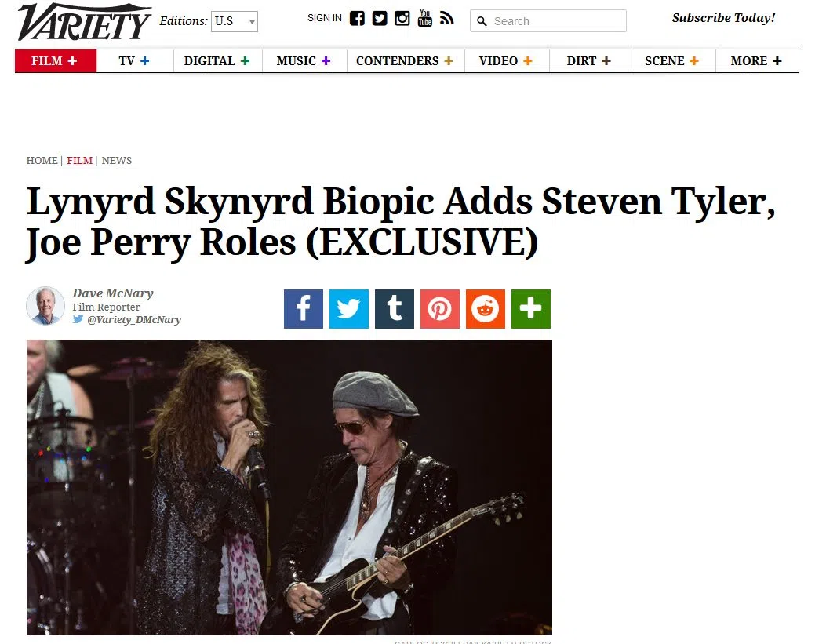
Task: Open the RSS feed icon
Action: tap(446, 18)
